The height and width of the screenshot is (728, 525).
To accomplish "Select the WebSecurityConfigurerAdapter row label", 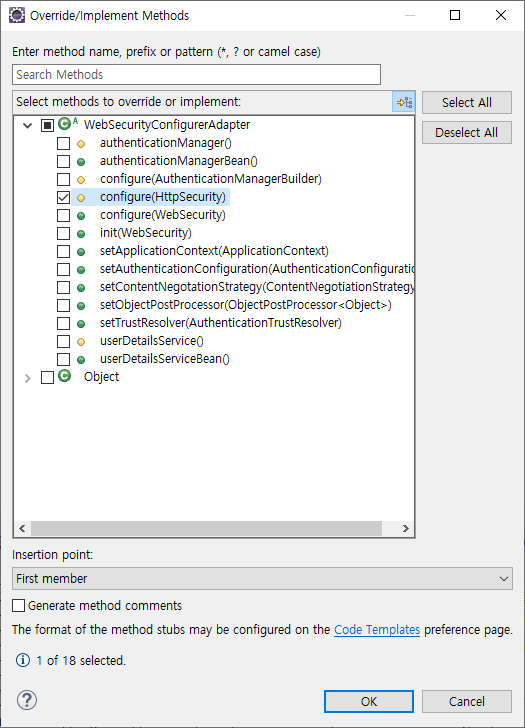I will tap(167, 124).
